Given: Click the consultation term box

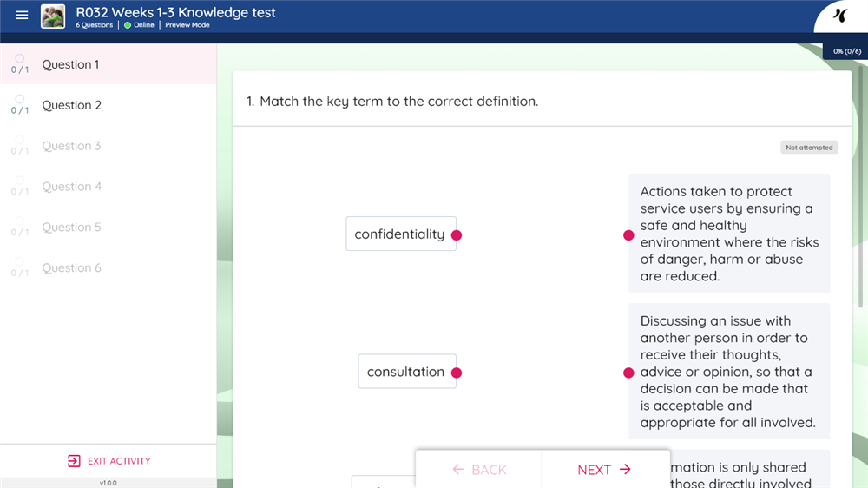Looking at the screenshot, I should (407, 371).
